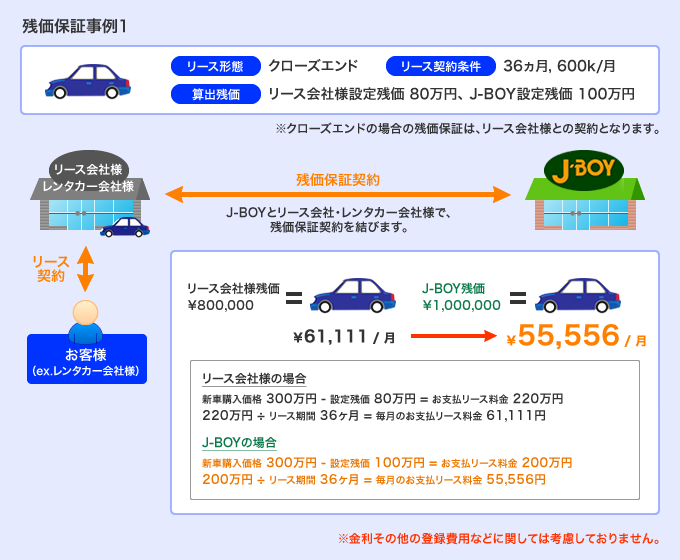This screenshot has width=680, height=560.
Task: Click the 設定残価 80万円 calculation line
Action: click(x=382, y=399)
